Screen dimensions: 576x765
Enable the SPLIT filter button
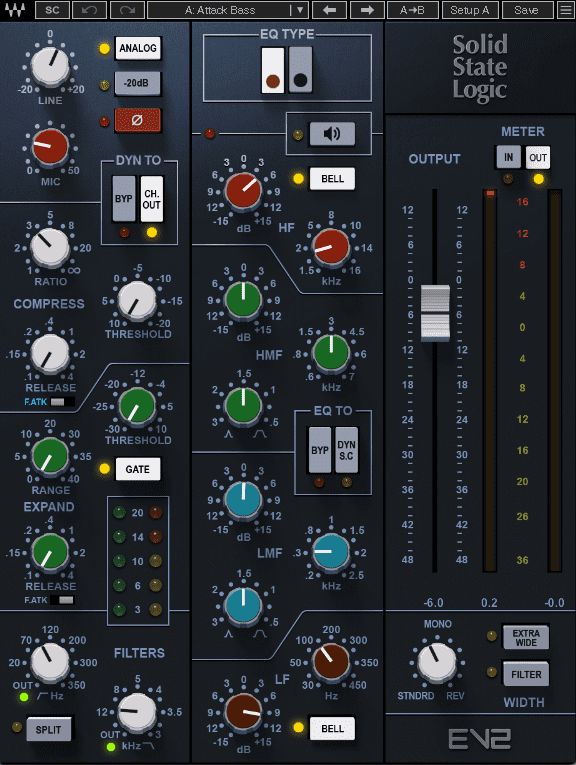48,729
